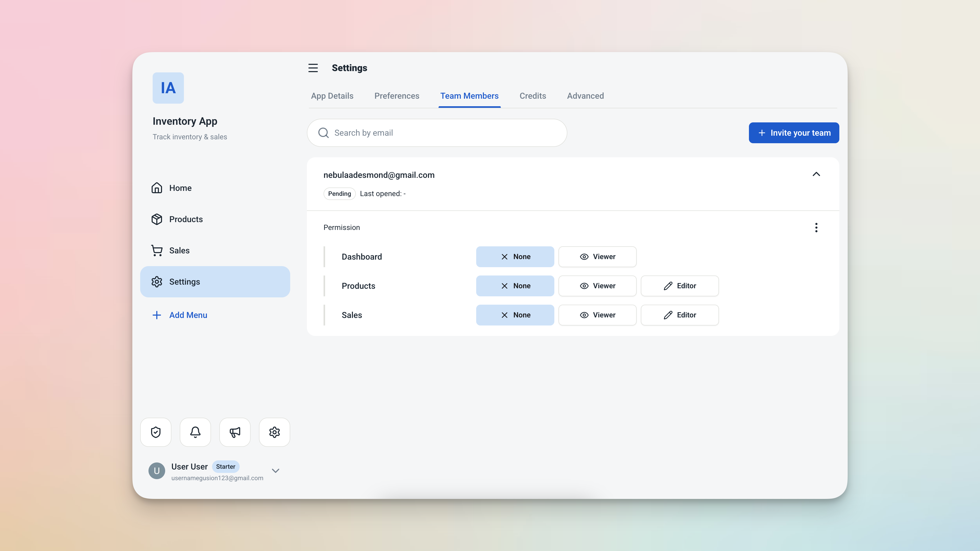Set Sales permission to Viewer
Image resolution: width=980 pixels, height=551 pixels.
click(597, 315)
